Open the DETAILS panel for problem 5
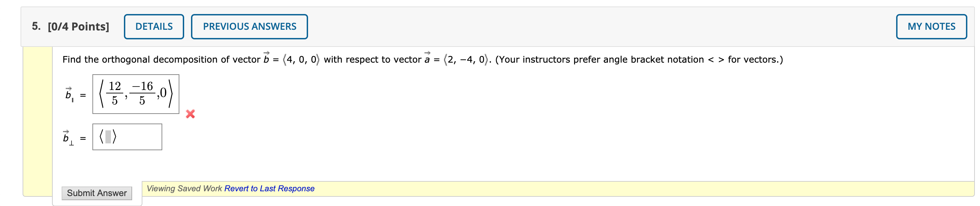 point(154,26)
